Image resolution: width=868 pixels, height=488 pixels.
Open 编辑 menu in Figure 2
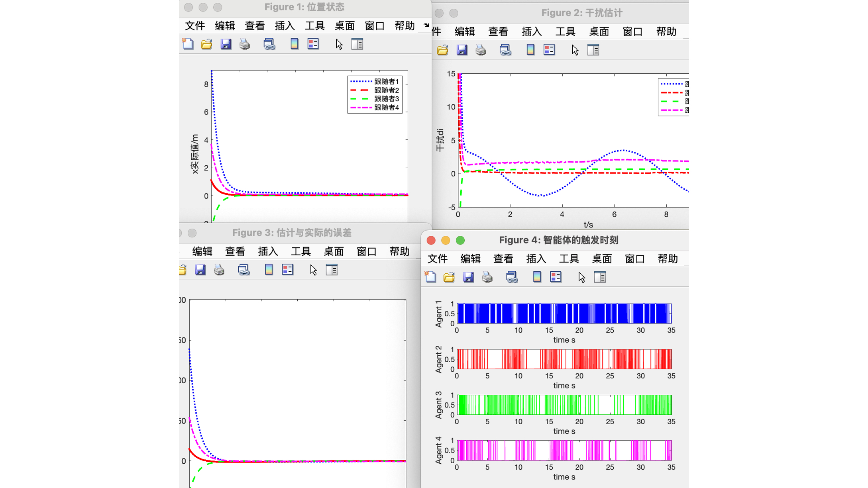pyautogui.click(x=465, y=32)
